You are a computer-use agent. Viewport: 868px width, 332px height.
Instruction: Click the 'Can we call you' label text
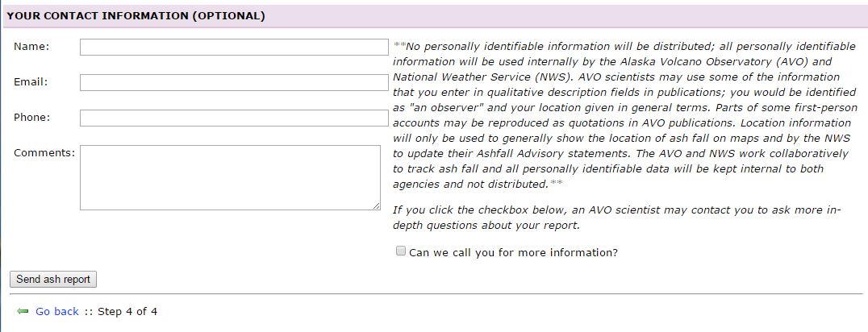point(513,252)
